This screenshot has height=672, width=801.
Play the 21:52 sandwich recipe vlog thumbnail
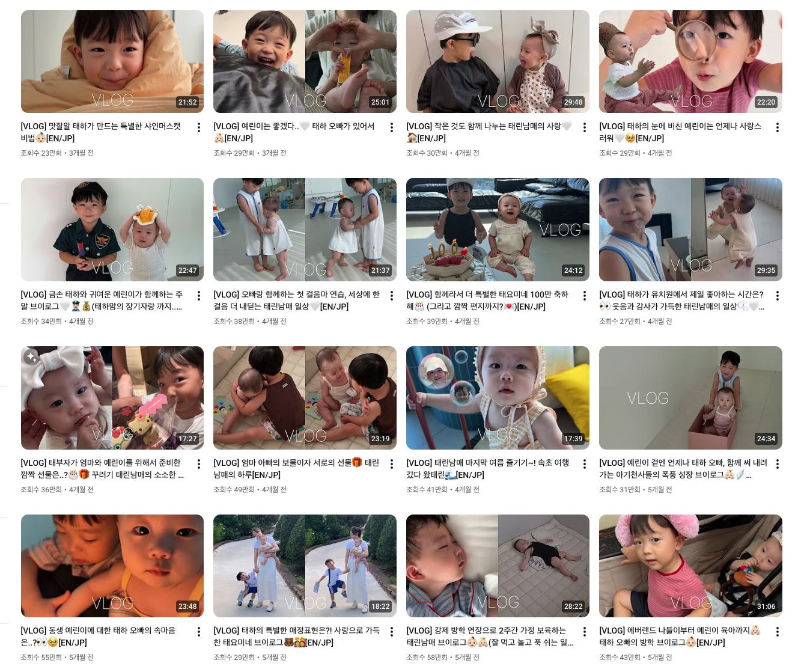(112, 61)
